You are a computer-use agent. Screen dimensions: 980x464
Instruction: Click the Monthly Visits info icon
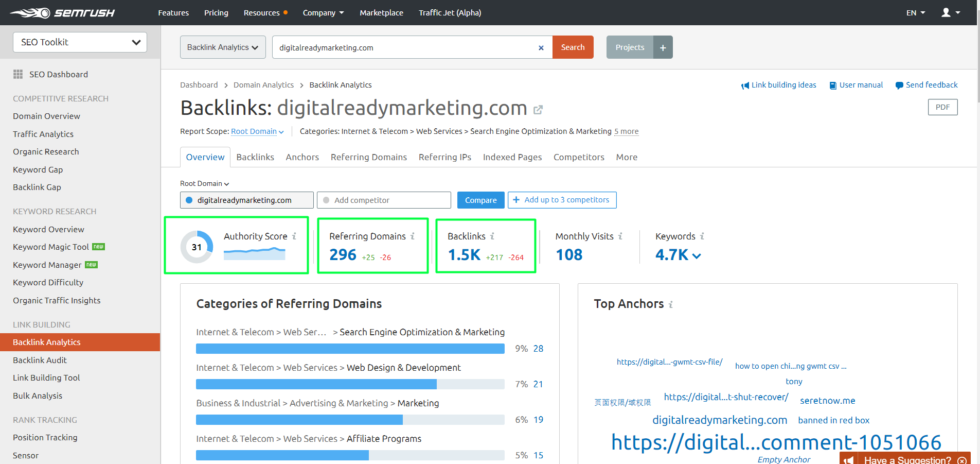click(x=620, y=236)
